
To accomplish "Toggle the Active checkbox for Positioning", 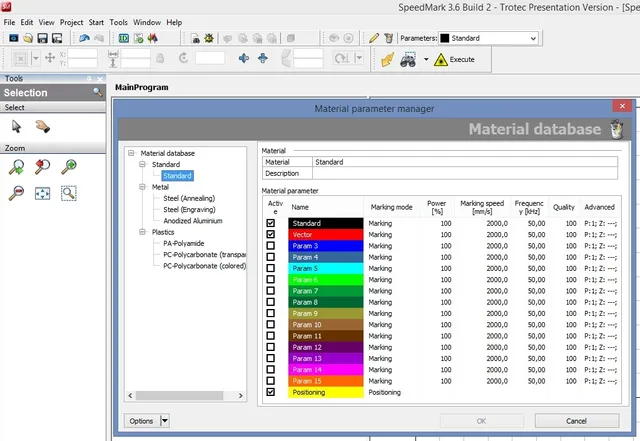I will (x=271, y=393).
